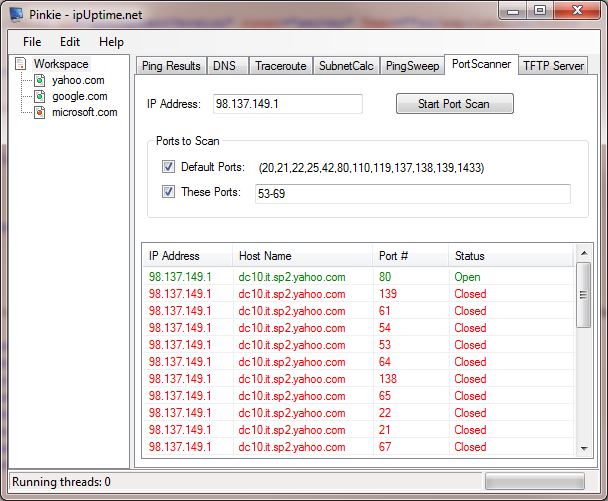
Task: Select the Open result row for port 80
Action: pos(358,277)
